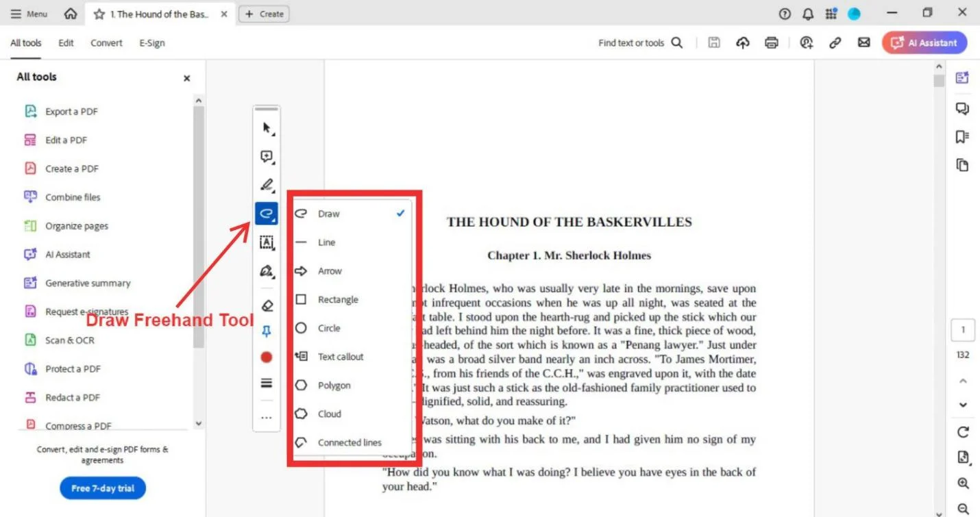The width and height of the screenshot is (980, 517).
Task: Open the page thumbnails icon on right rail
Action: tap(962, 165)
